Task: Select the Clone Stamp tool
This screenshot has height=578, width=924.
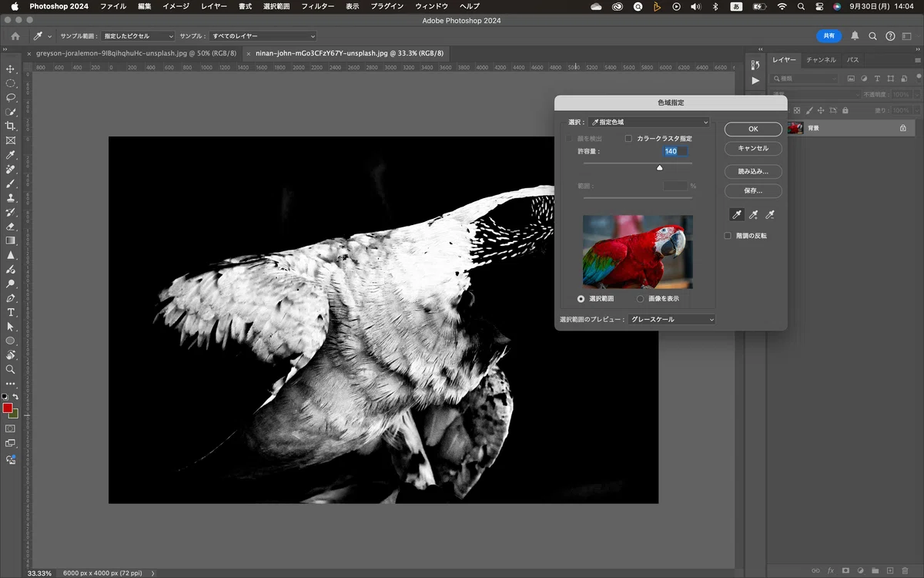Action: pyautogui.click(x=11, y=198)
